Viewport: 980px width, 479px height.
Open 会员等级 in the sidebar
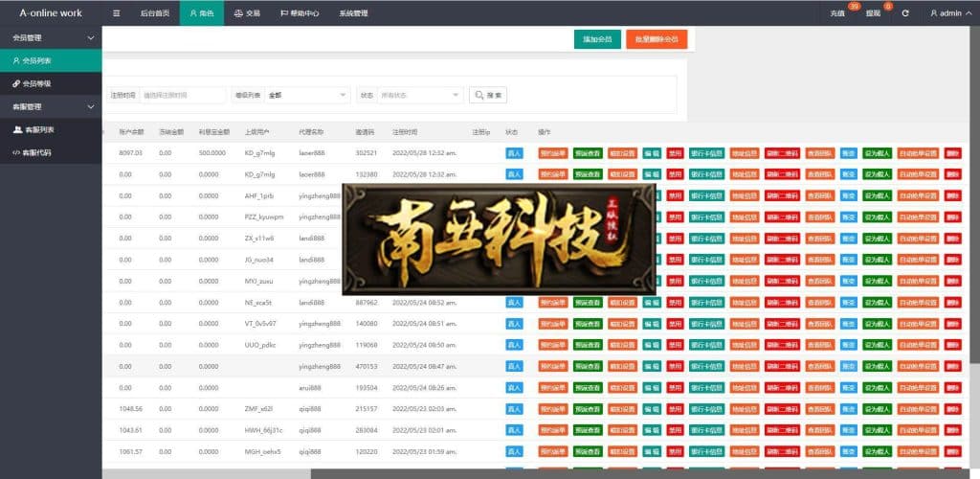(x=51, y=83)
